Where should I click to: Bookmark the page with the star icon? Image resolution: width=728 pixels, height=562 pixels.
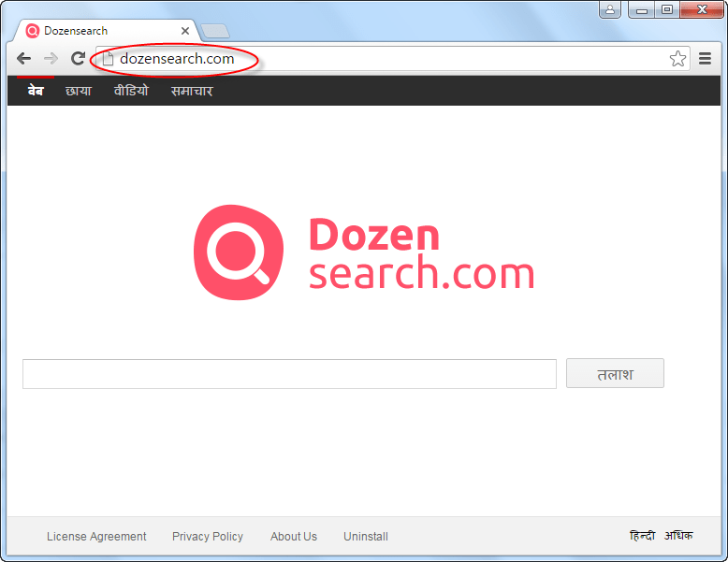click(677, 59)
